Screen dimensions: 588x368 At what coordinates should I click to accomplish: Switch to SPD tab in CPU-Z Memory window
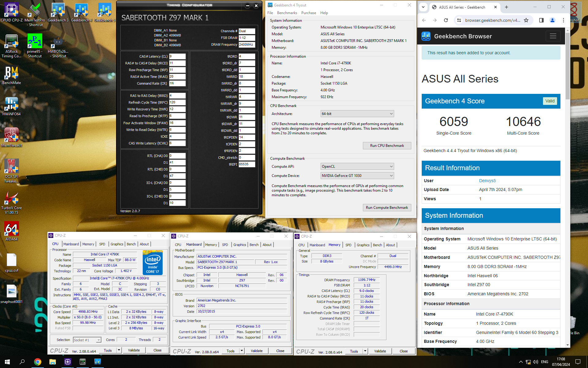(348, 245)
